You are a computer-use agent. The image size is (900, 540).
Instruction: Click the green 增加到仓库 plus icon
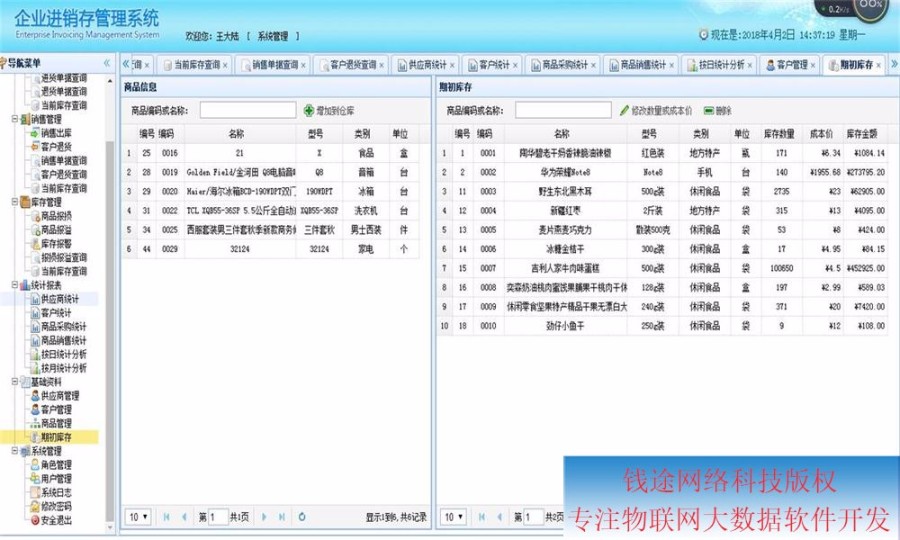pyautogui.click(x=309, y=110)
